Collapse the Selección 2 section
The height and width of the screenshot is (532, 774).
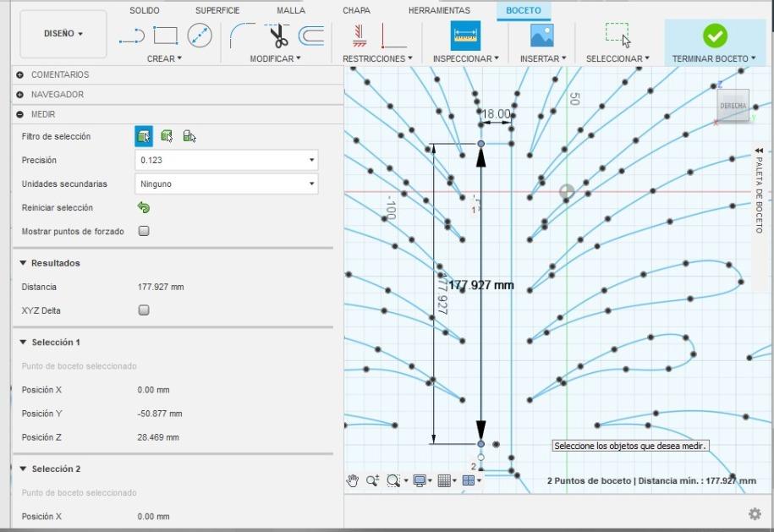[23, 469]
